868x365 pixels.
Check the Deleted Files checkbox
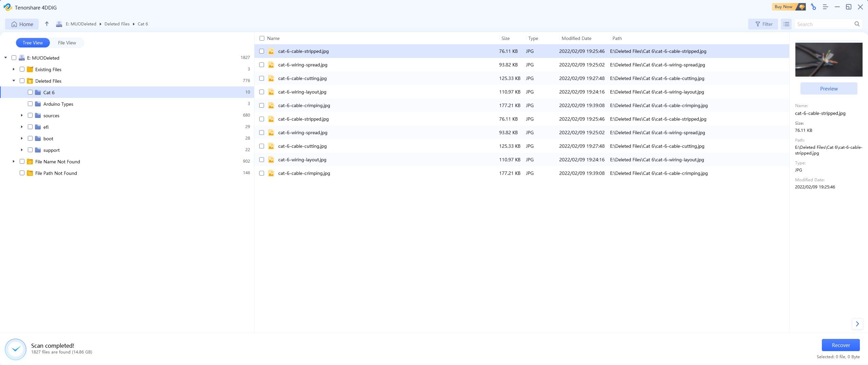click(x=22, y=81)
